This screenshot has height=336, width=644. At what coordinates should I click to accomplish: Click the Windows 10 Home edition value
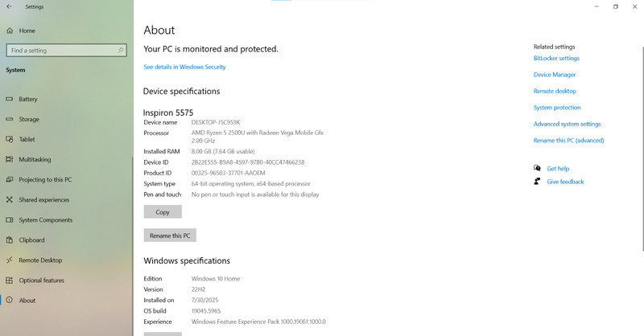click(216, 279)
